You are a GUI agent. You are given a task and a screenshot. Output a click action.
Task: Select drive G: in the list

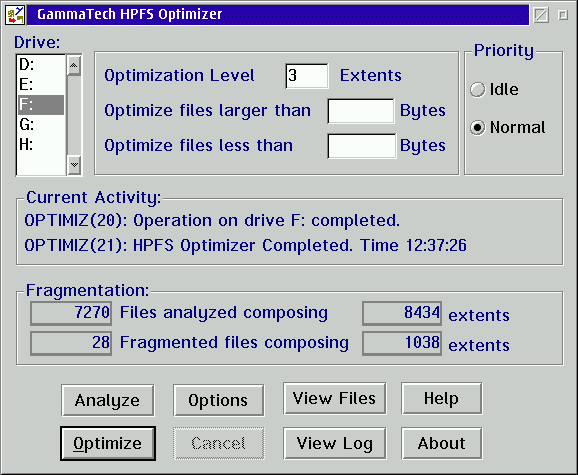pyautogui.click(x=41, y=125)
